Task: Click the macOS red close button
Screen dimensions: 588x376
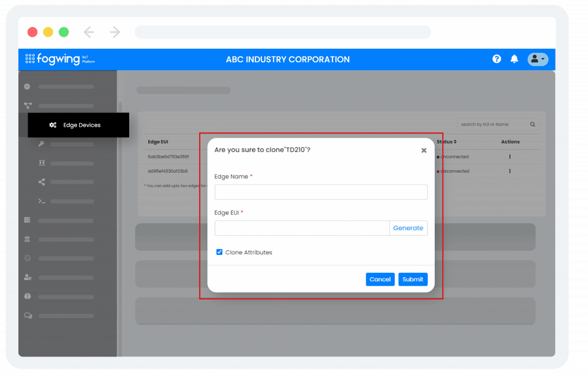Action: pos(33,32)
